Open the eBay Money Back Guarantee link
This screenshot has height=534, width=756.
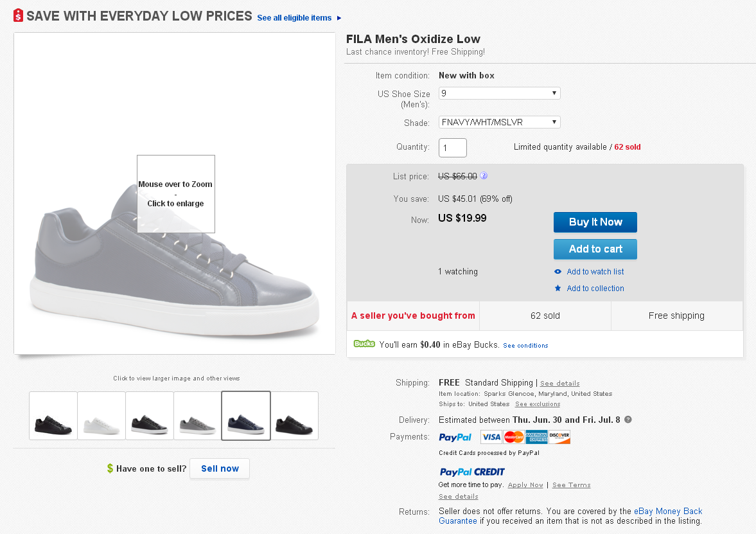tap(668, 512)
